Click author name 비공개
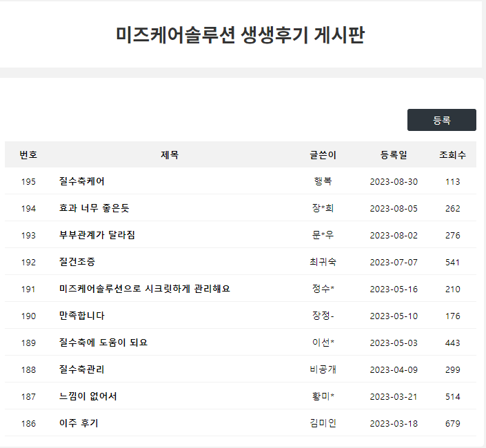Viewport: 486px width, 448px height. (x=323, y=369)
